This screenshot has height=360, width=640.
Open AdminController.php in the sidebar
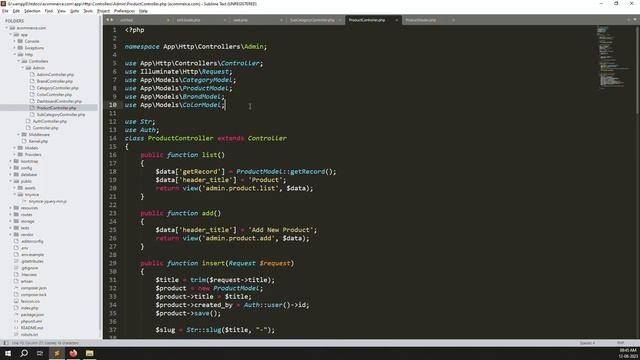point(55,75)
